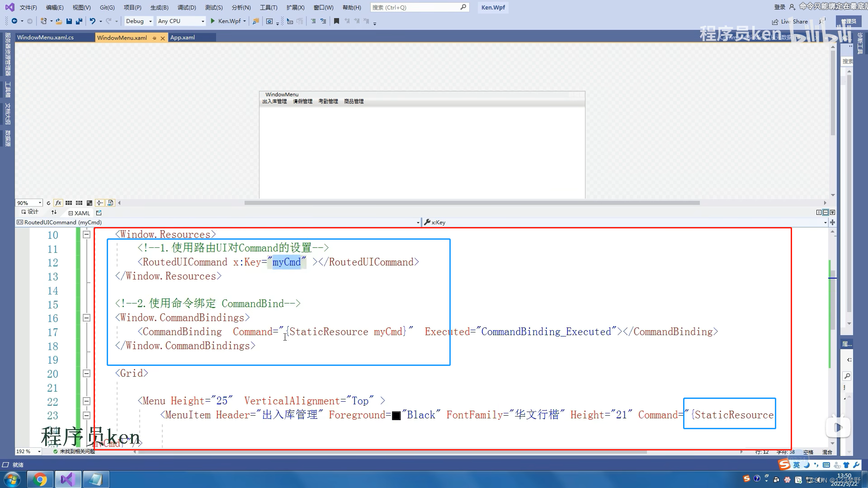Start debugging with the green play icon

tap(212, 21)
